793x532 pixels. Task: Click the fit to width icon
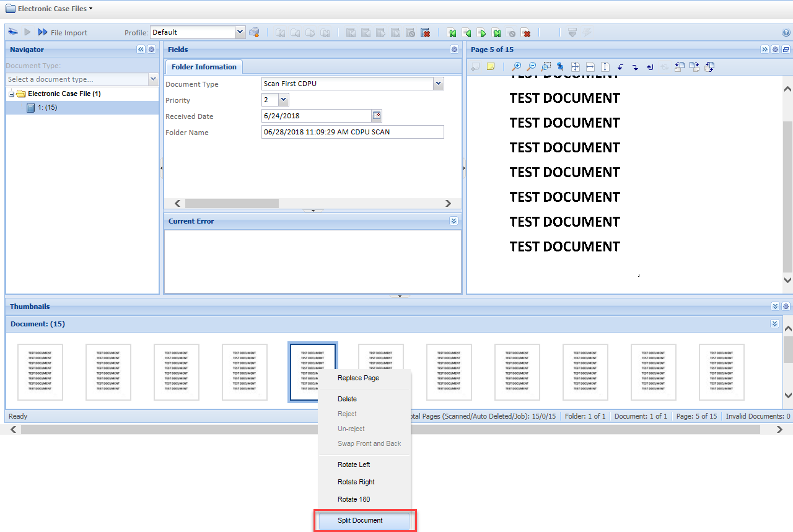pos(590,67)
